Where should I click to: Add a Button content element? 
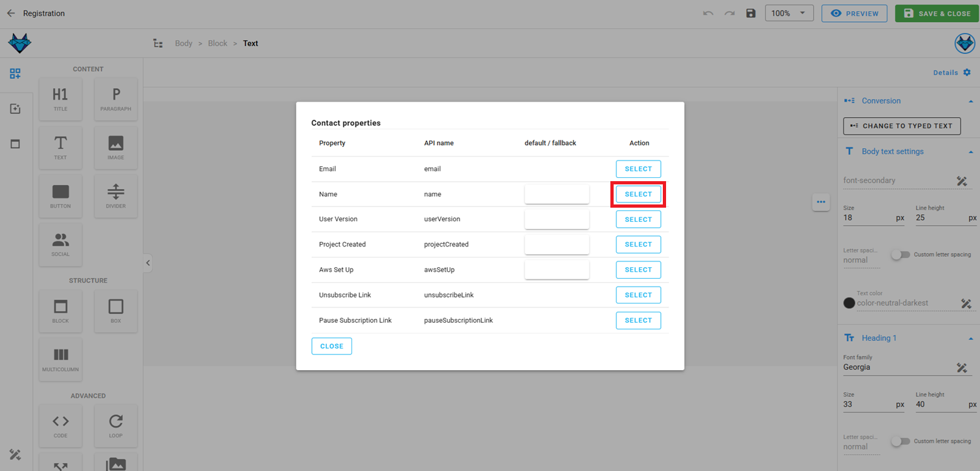tap(60, 195)
